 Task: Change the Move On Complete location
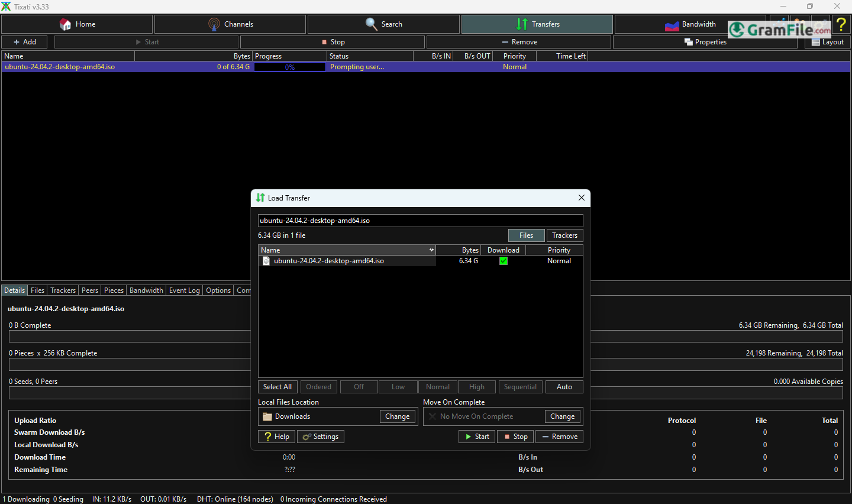[563, 416]
